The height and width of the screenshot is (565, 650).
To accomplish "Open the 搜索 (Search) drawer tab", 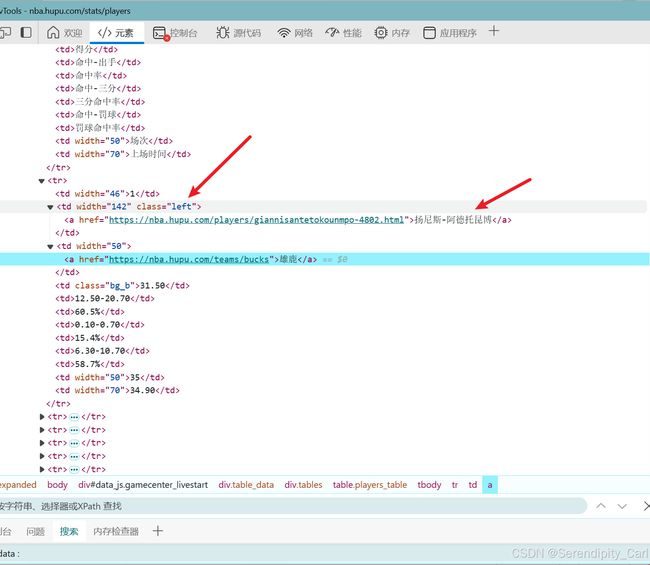I will [x=69, y=531].
